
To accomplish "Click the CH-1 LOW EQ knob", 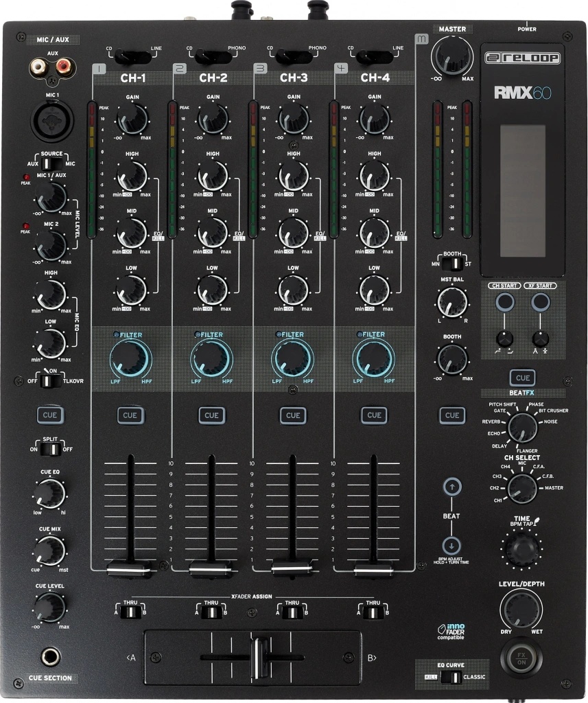I will tap(131, 290).
